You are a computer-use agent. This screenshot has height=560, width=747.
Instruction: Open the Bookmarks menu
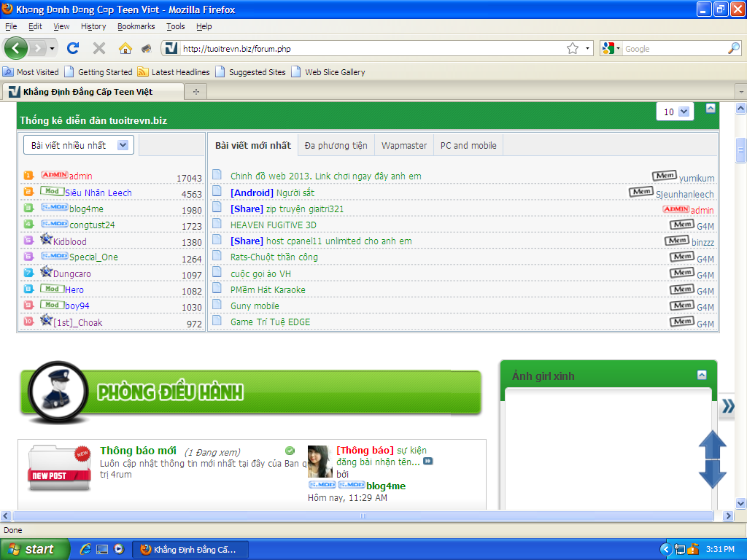136,26
